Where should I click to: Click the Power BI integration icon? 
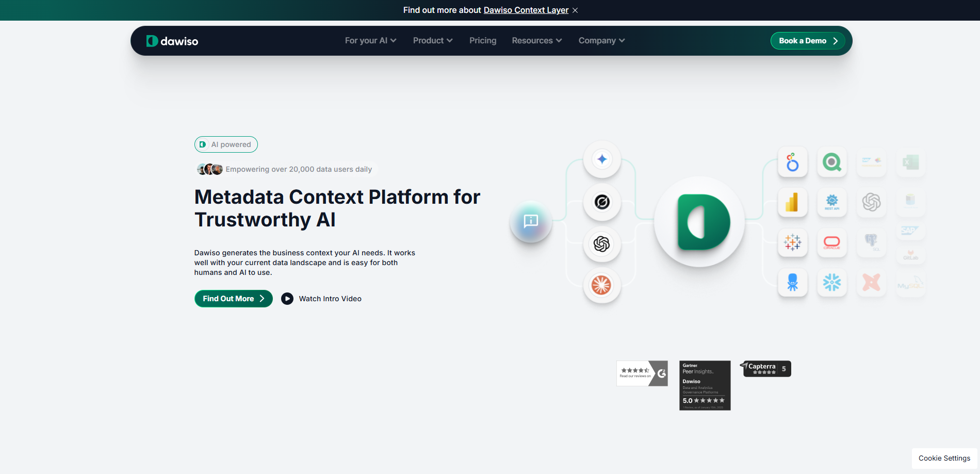pyautogui.click(x=793, y=202)
